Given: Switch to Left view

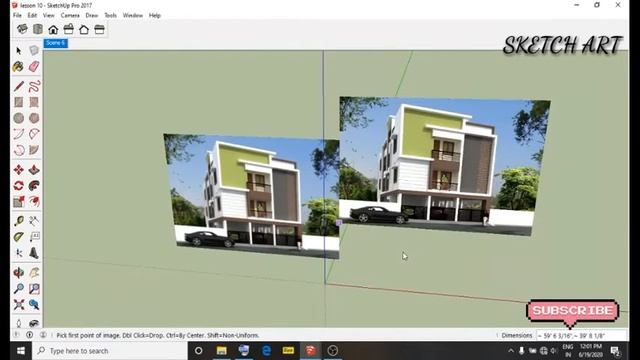Looking at the screenshot, I should (100, 29).
